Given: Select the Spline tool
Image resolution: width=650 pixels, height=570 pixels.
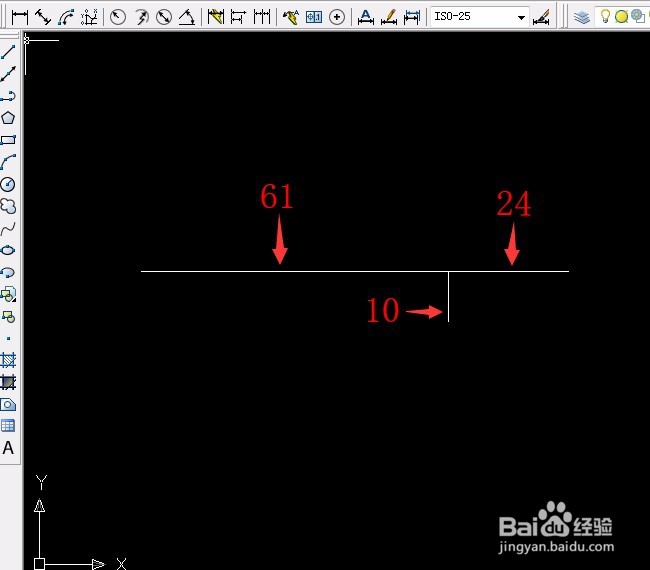Looking at the screenshot, I should [8, 228].
